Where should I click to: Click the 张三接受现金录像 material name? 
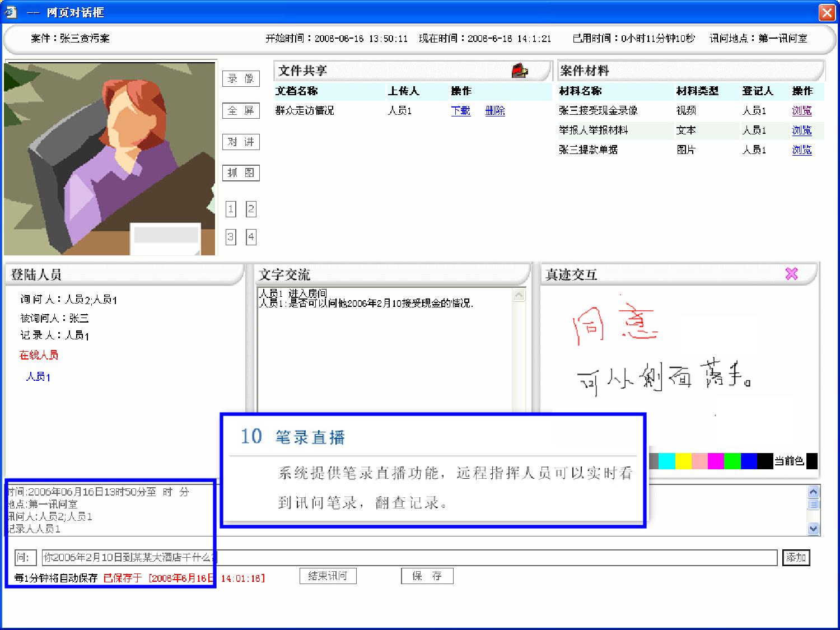tap(598, 110)
